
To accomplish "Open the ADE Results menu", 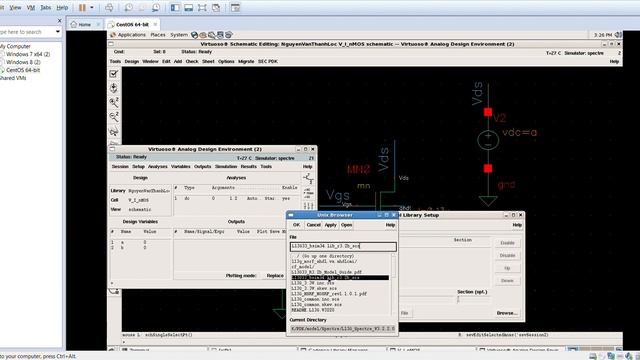I will (x=249, y=167).
